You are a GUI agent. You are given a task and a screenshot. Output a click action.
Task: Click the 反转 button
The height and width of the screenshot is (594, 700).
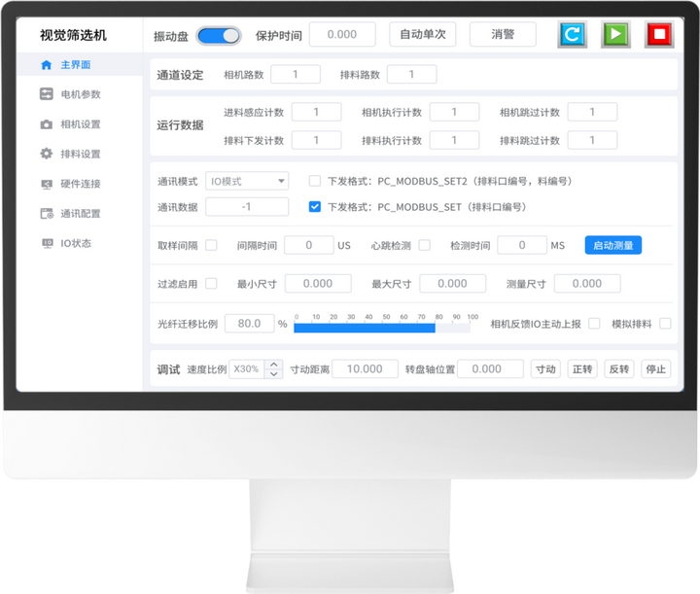(x=618, y=369)
